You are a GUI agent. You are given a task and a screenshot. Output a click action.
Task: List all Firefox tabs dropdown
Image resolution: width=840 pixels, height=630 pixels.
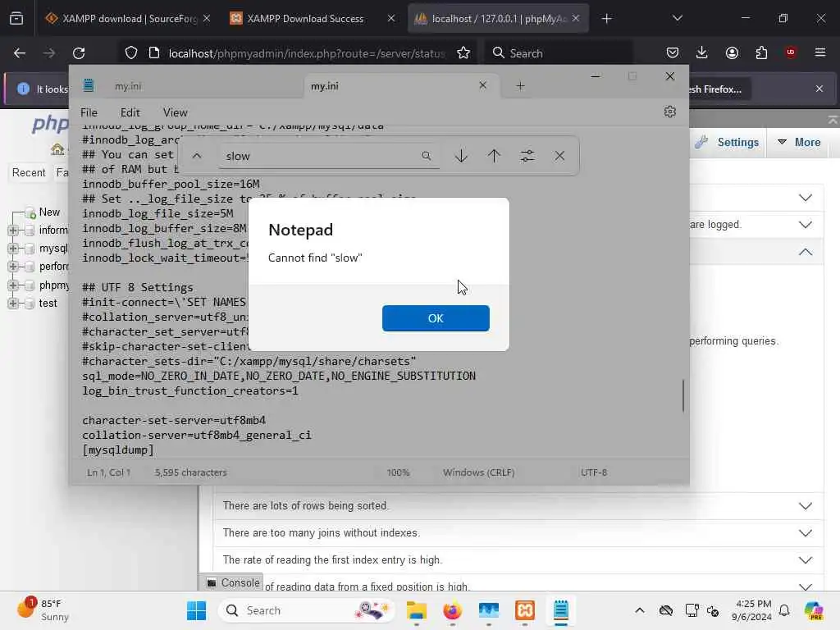[677, 18]
